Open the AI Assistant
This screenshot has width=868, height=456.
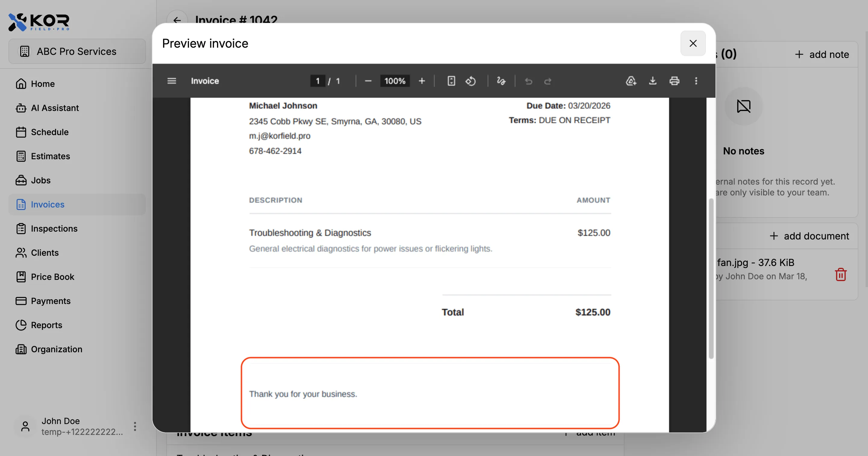[x=55, y=108]
